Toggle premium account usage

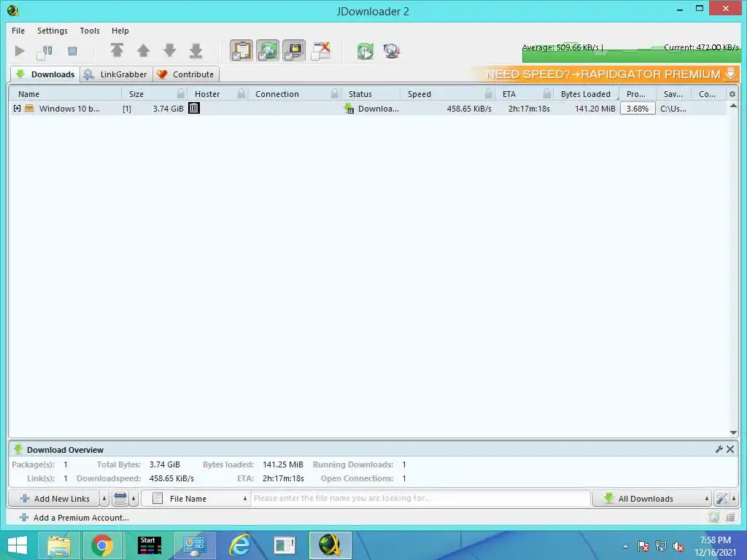(294, 50)
